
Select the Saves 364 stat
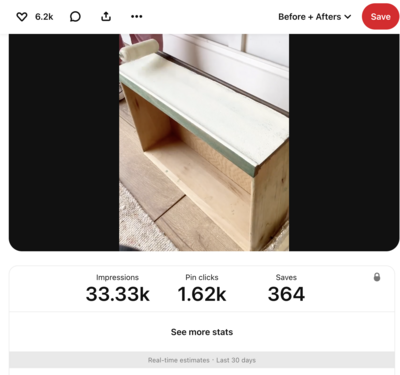point(286,289)
